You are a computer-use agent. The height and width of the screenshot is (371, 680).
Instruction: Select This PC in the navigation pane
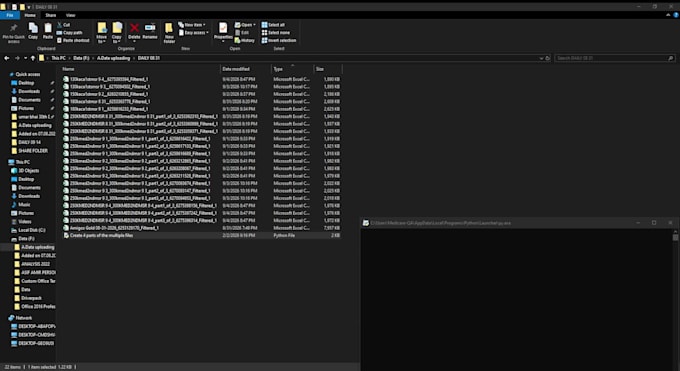tap(23, 162)
